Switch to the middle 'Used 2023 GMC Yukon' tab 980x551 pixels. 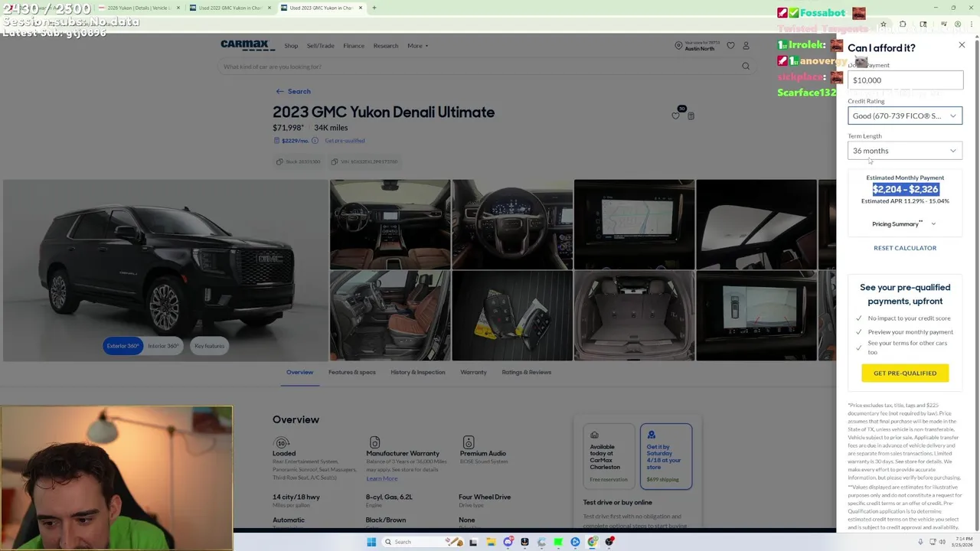point(230,8)
